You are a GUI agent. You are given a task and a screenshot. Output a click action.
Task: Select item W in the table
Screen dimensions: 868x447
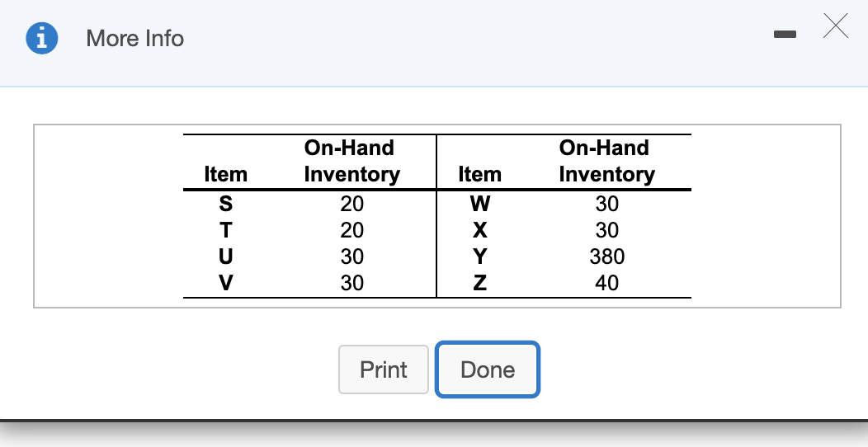tap(480, 204)
